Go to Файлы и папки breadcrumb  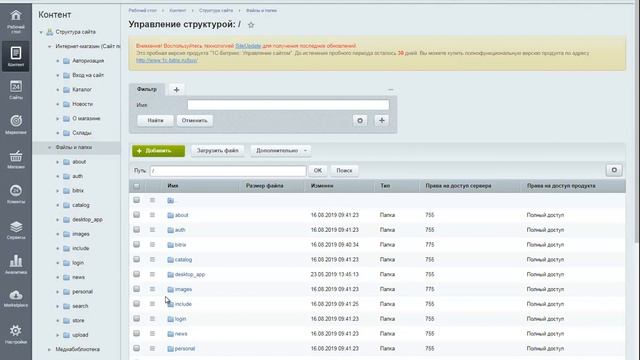tap(261, 10)
